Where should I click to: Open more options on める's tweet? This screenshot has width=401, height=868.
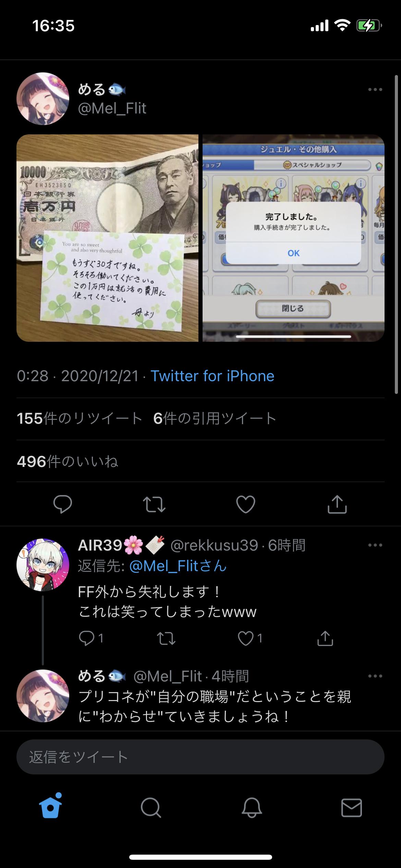pyautogui.click(x=375, y=89)
